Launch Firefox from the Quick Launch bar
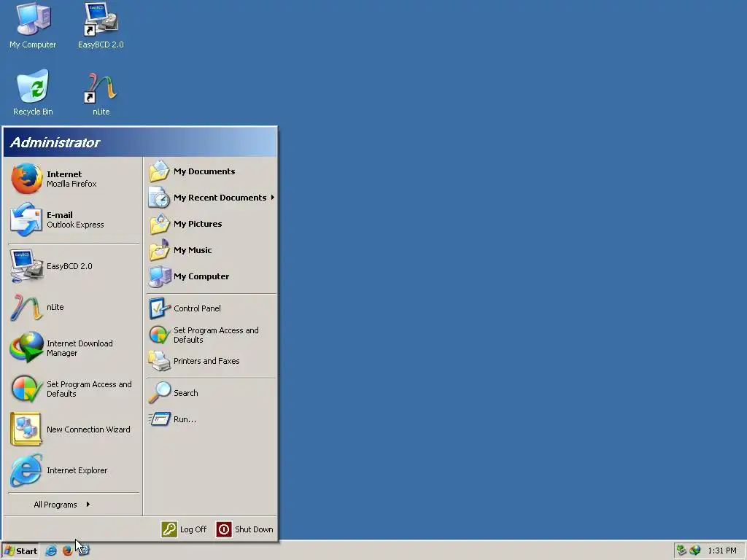Screen dimensions: 747x560 (x=67, y=551)
